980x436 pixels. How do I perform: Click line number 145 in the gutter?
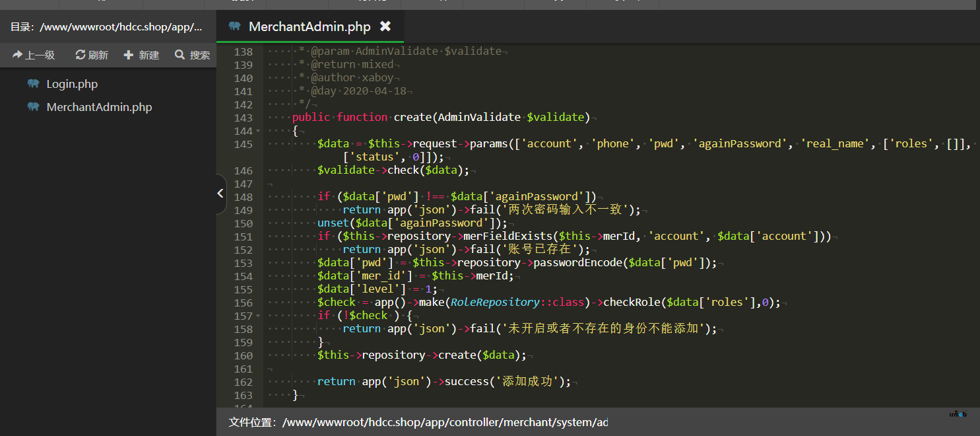pyautogui.click(x=244, y=144)
